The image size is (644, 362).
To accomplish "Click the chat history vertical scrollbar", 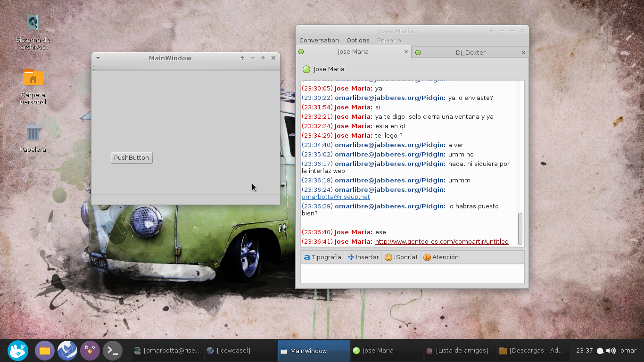I will click(520, 229).
